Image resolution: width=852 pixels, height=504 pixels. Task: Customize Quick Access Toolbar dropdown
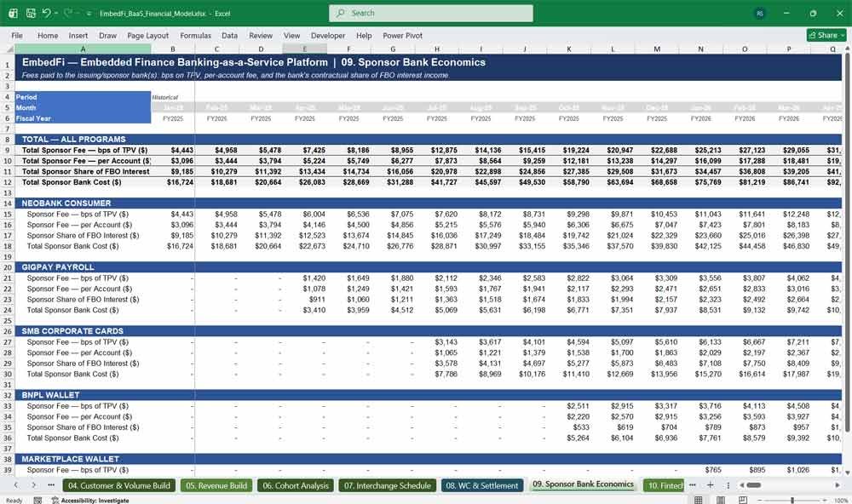tap(89, 13)
